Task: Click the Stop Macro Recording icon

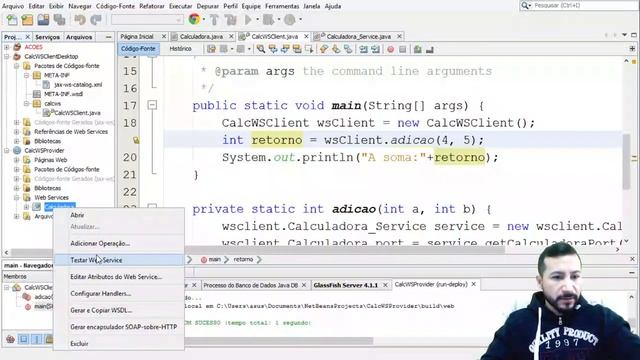Action: 402,49
